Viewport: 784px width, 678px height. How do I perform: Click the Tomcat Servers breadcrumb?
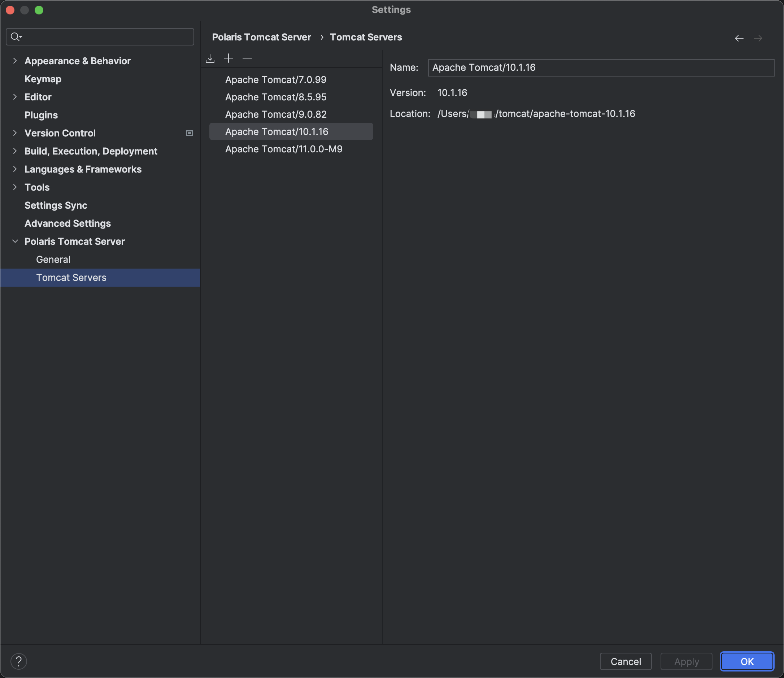click(366, 37)
